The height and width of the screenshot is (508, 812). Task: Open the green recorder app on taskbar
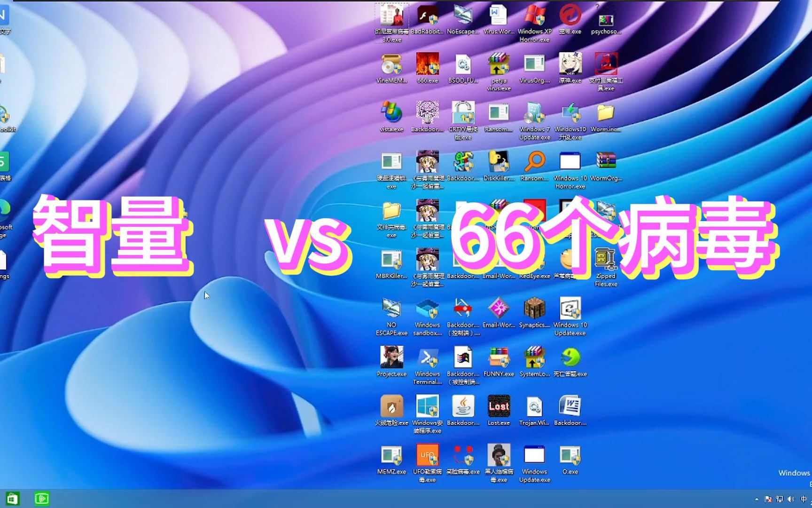tap(42, 498)
